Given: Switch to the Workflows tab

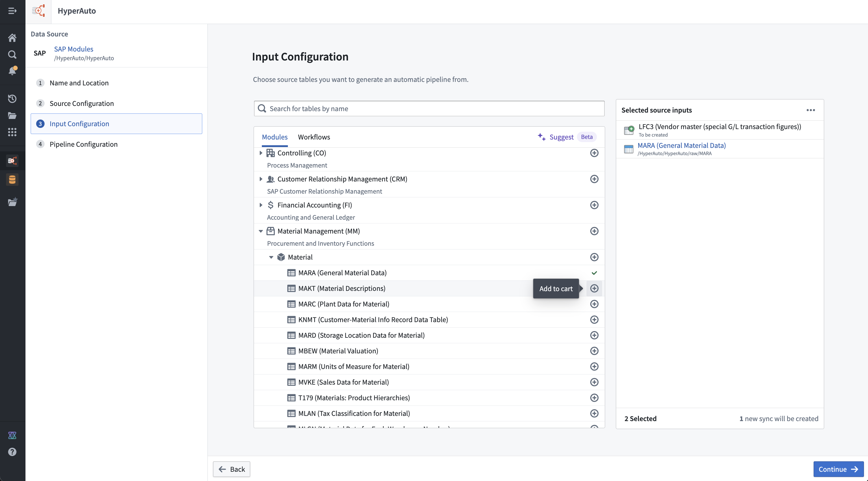Looking at the screenshot, I should pyautogui.click(x=314, y=137).
